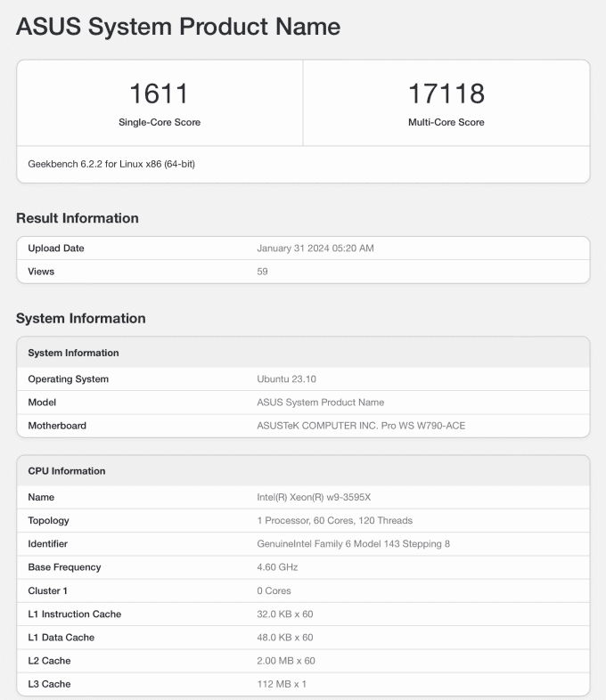
Task: Select the '0 Cores' value
Action: [x=274, y=590]
